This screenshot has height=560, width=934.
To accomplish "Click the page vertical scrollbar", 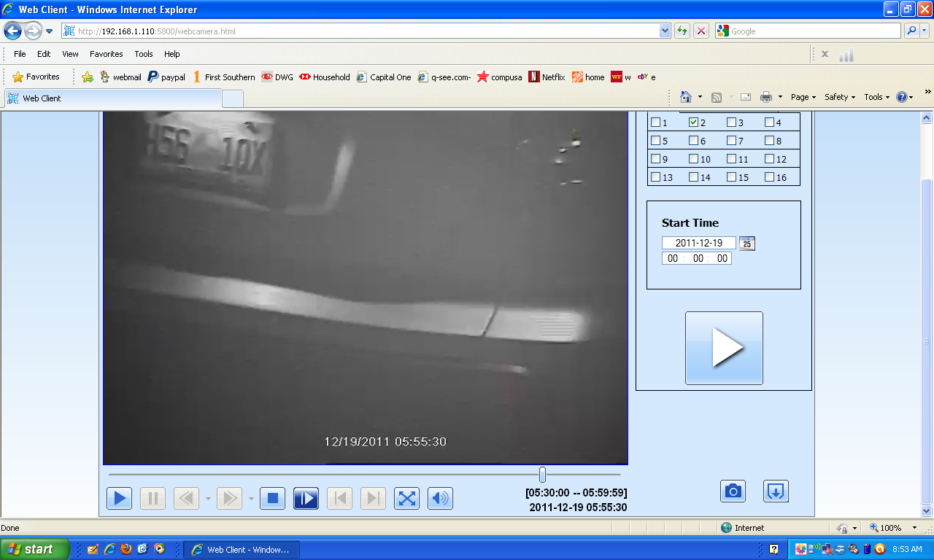I will point(927,314).
